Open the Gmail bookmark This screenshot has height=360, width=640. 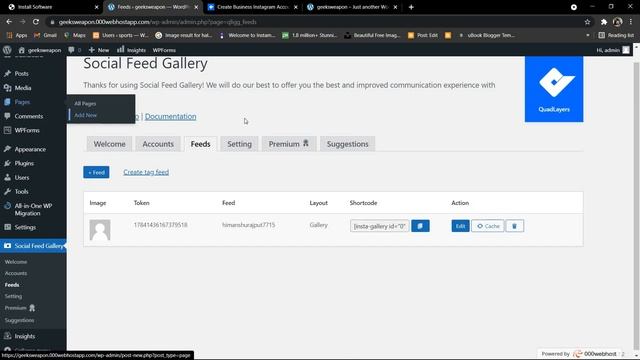pos(45,36)
